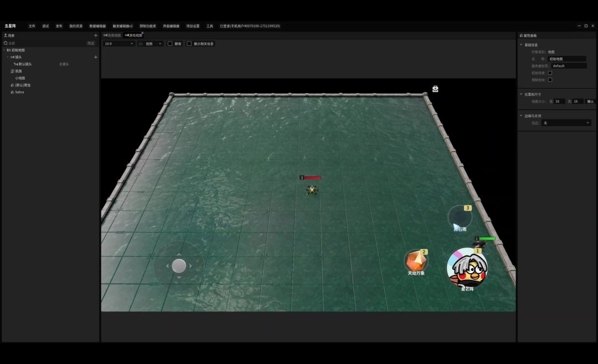Click the 名称 input field with 初始地图
Screen dimensions: 598x364
tap(567, 59)
